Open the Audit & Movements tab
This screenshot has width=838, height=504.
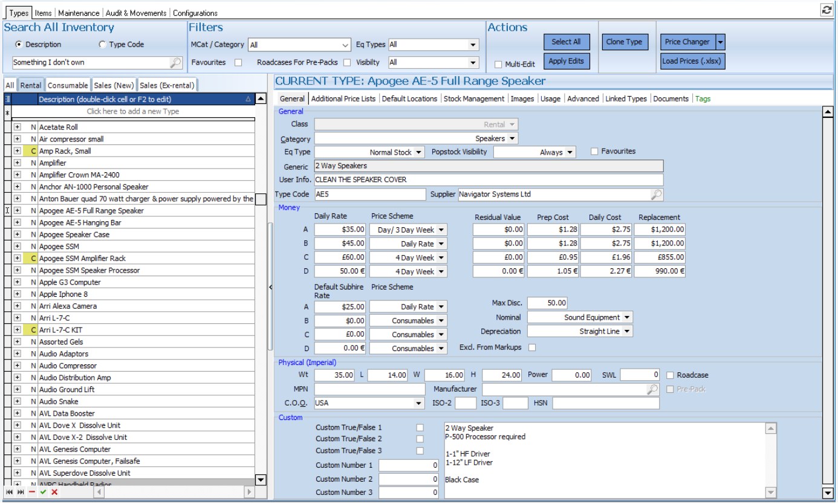click(136, 13)
